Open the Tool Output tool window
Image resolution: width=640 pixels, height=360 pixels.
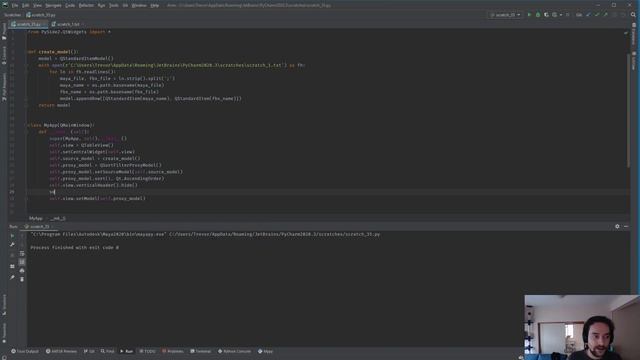(25, 351)
